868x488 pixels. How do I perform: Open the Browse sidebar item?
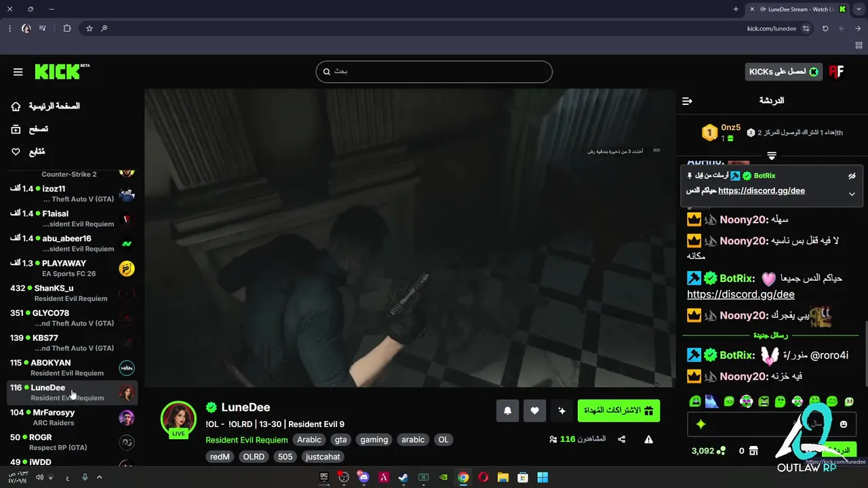[30, 129]
